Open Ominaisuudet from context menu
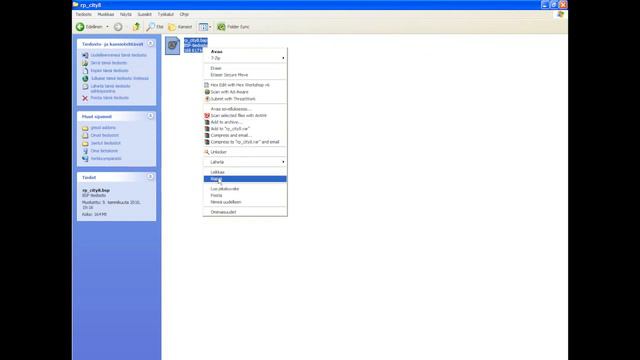The image size is (640, 360). click(245, 212)
